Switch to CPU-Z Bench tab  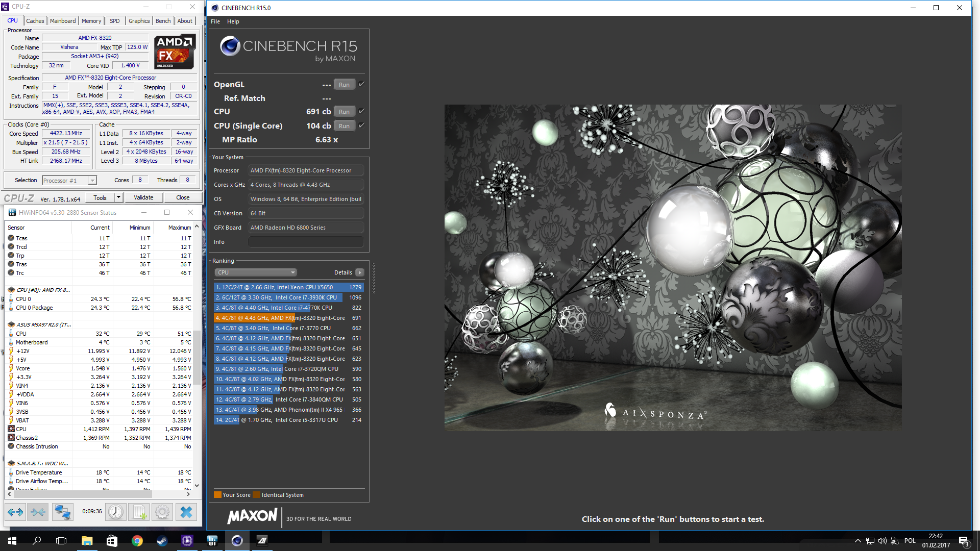(x=163, y=21)
